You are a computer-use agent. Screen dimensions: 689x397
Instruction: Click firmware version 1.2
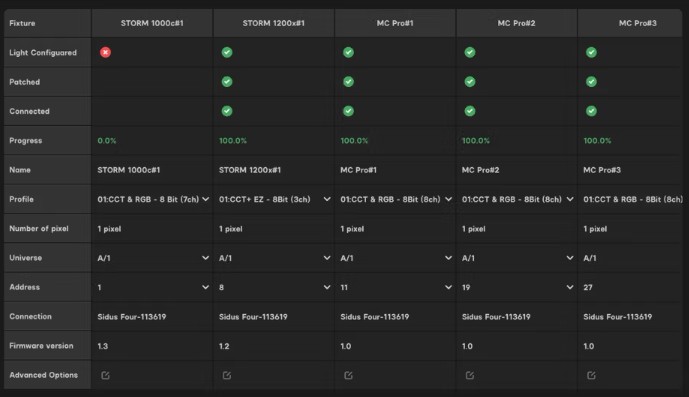click(224, 346)
